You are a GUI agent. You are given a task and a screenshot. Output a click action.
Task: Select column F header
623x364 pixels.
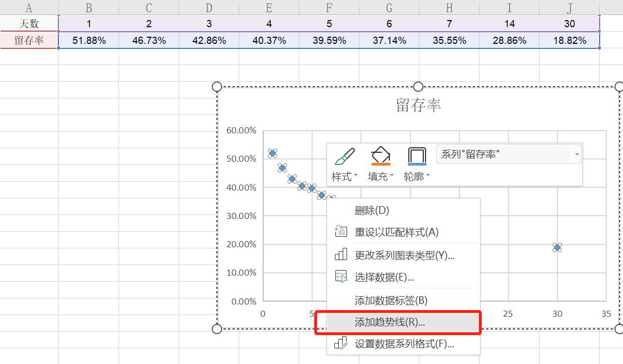(329, 8)
